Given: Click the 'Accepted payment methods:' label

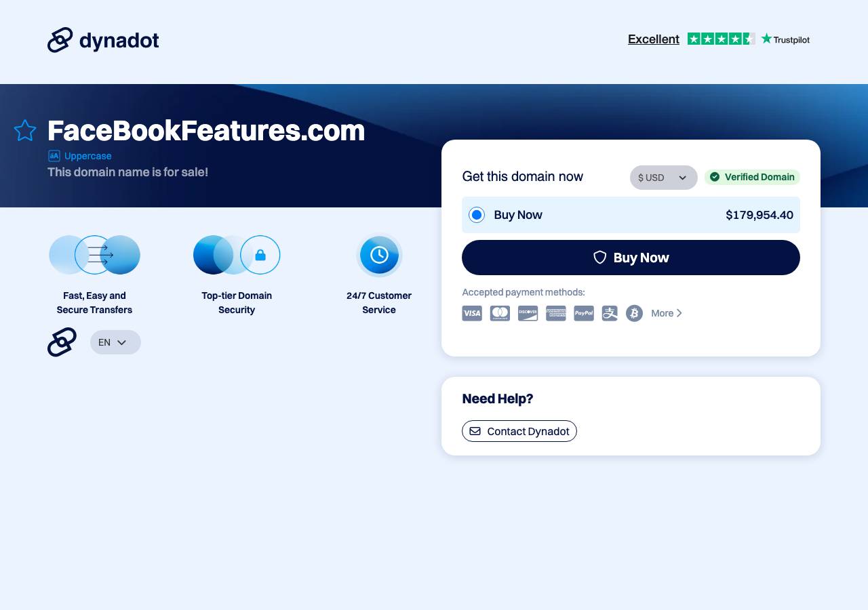Looking at the screenshot, I should [x=524, y=292].
